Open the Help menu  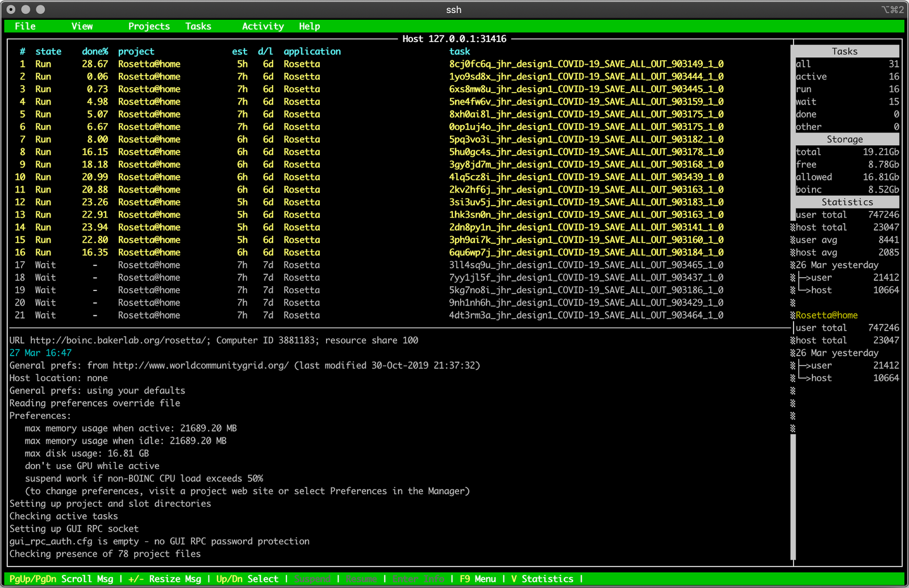[309, 26]
